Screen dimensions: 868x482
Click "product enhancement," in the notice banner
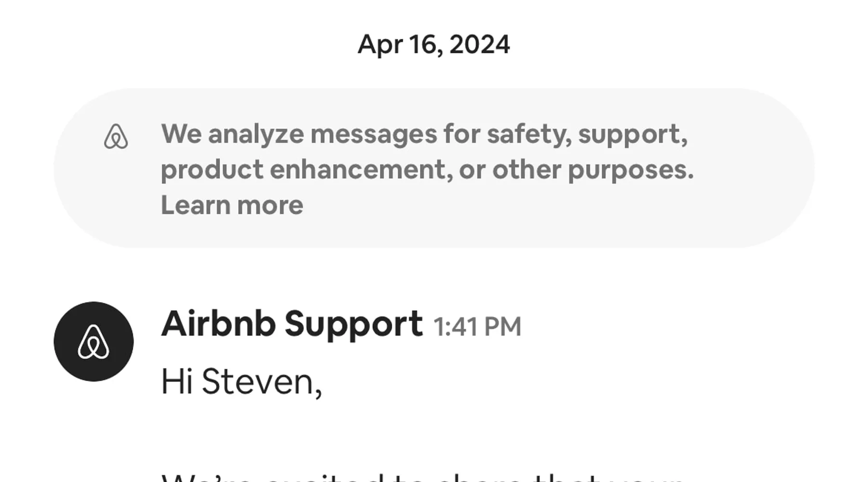tap(307, 169)
